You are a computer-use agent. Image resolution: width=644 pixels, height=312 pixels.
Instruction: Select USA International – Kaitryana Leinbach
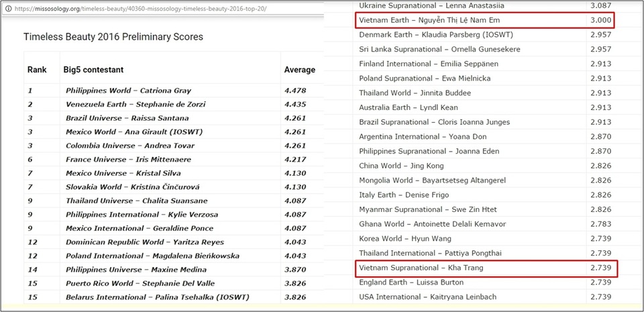tap(427, 297)
